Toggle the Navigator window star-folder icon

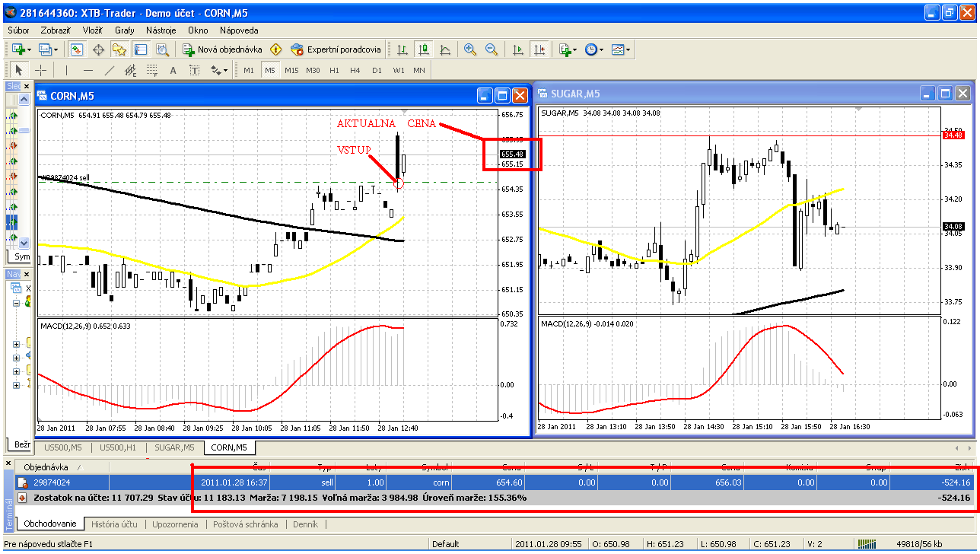119,49
